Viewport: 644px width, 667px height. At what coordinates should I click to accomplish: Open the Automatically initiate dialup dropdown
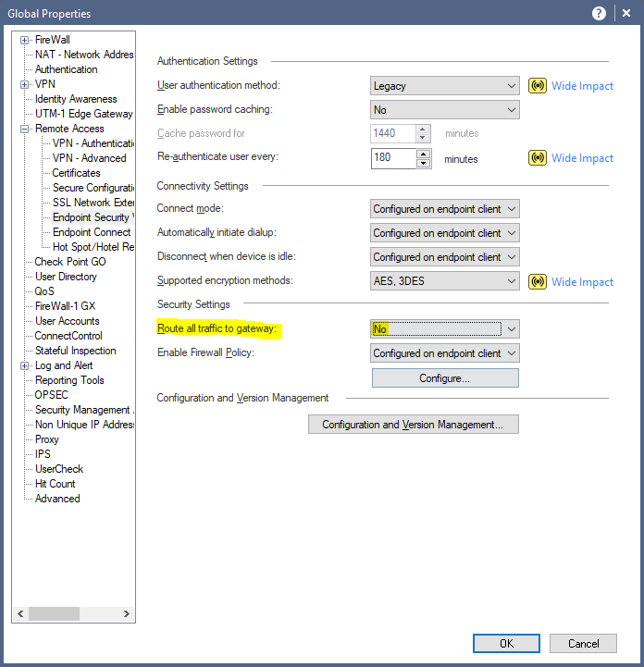coord(444,233)
